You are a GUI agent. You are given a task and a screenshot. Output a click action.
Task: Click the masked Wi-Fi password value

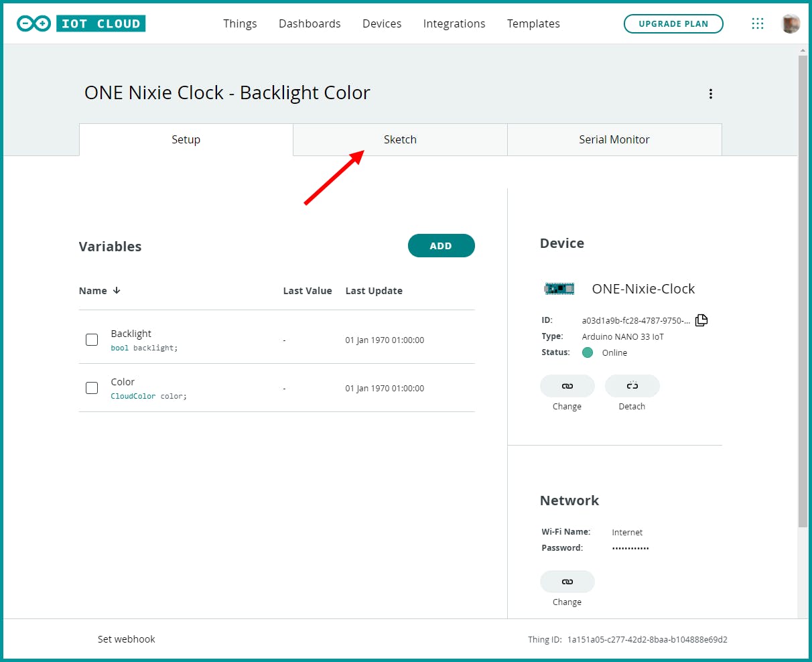tap(630, 548)
